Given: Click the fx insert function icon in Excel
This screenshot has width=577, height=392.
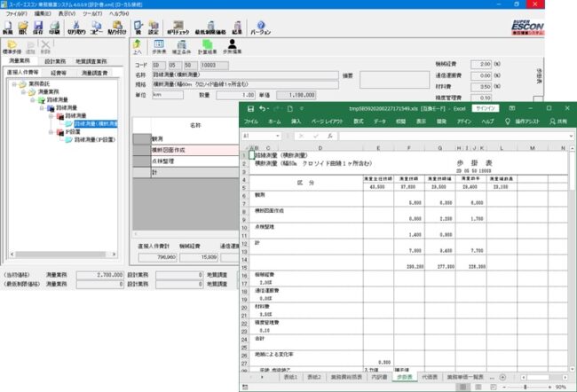Looking at the screenshot, I should tap(330, 136).
